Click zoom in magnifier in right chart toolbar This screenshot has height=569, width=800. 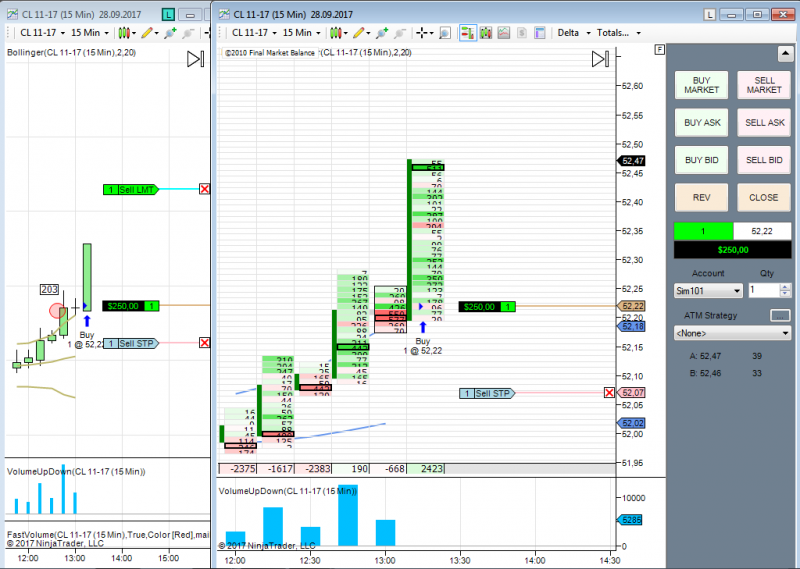[382, 33]
